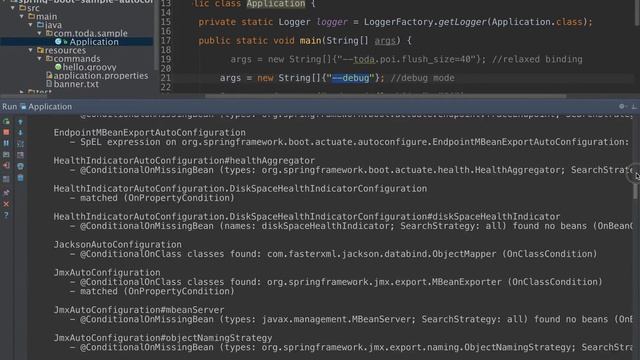640x360 pixels.
Task: Toggle the Scroll to End icon
Action: pos(20,155)
